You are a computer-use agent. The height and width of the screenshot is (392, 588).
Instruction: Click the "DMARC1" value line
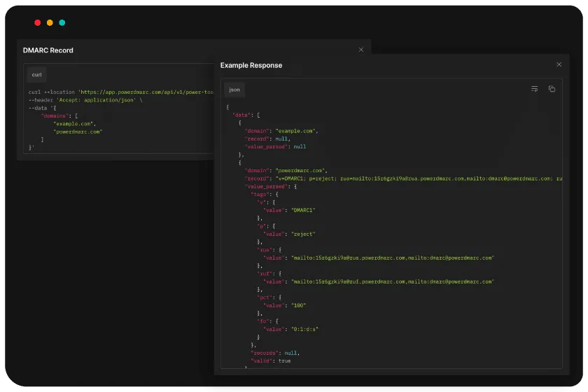point(289,210)
